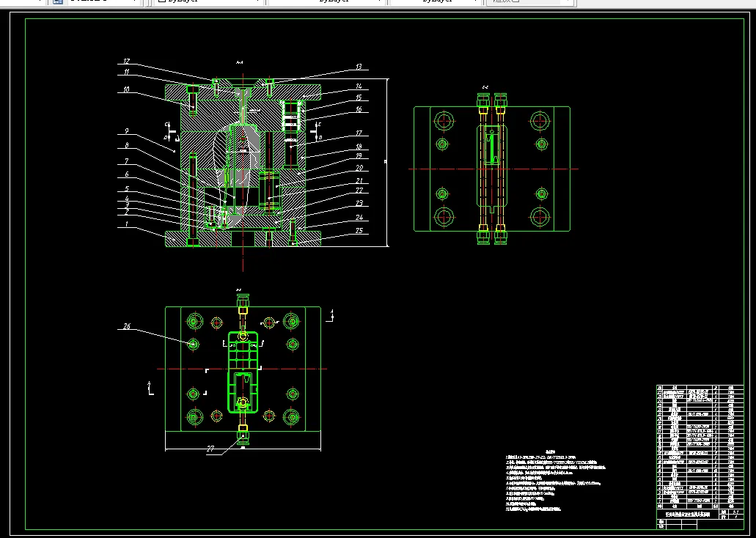Select part balloon number 23
Image resolution: width=756 pixels, height=538 pixels.
[359, 204]
